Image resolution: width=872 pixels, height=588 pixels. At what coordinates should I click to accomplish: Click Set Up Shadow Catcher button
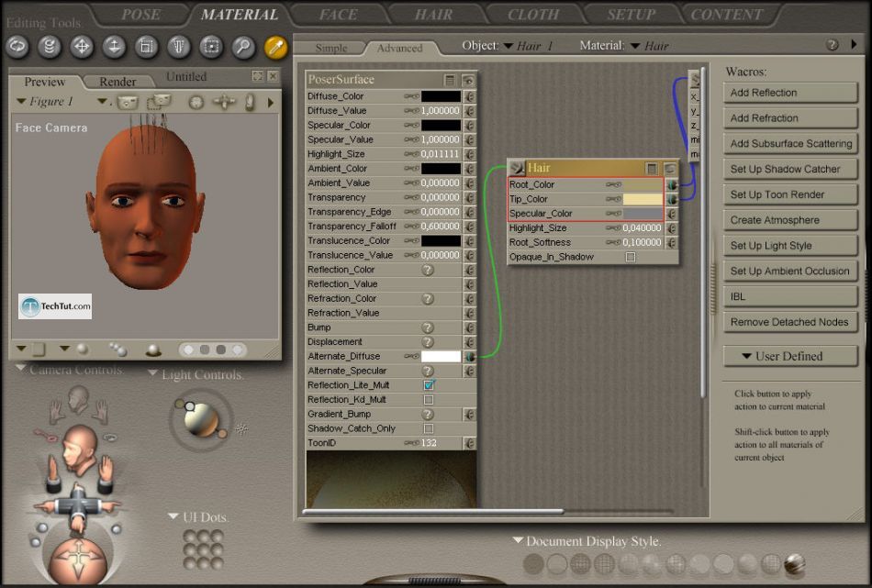[789, 170]
